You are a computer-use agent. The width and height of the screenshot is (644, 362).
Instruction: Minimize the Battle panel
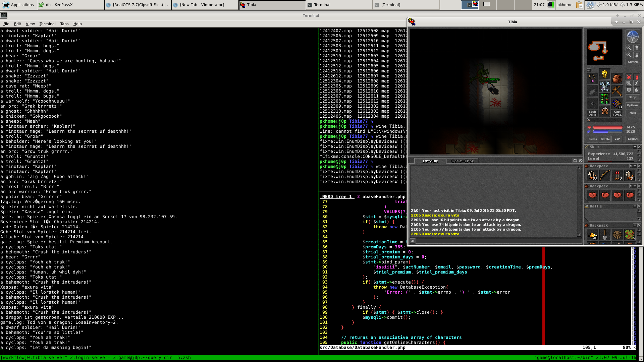635,206
